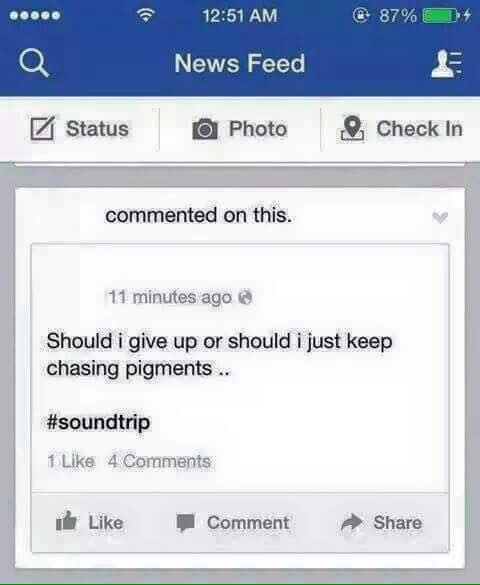This screenshot has height=585, width=480.
Task: Tap the globe privacy icon
Action: pos(245,297)
